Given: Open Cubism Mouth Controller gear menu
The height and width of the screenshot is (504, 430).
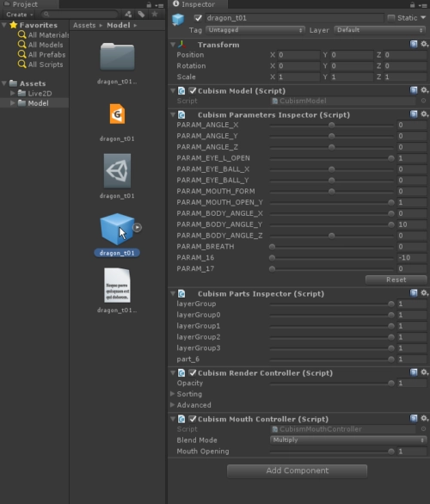Looking at the screenshot, I should click(424, 418).
